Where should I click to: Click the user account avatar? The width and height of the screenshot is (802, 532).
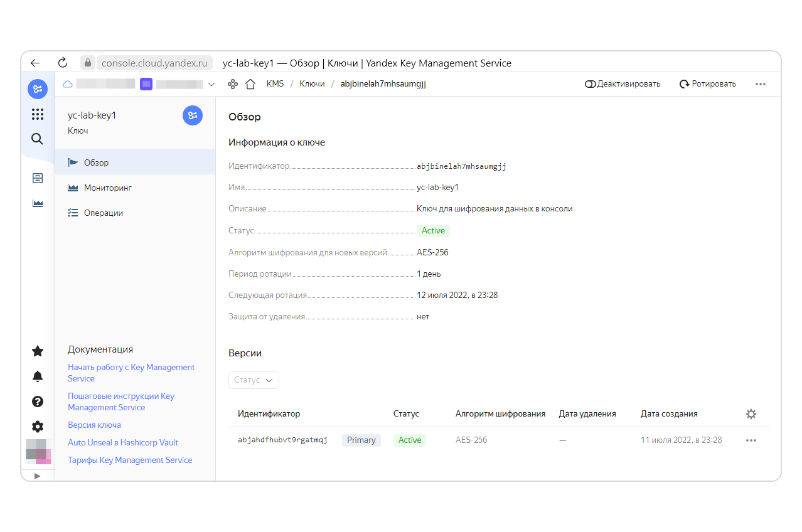pyautogui.click(x=38, y=452)
